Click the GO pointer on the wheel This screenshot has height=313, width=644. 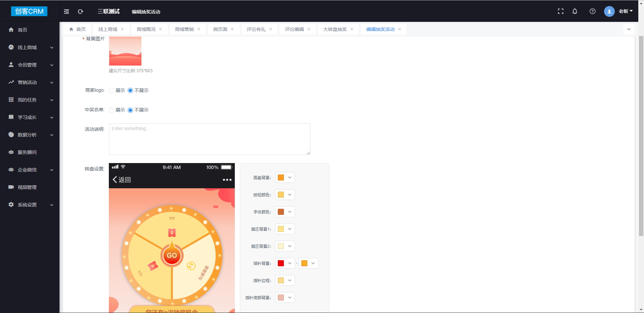(x=172, y=255)
